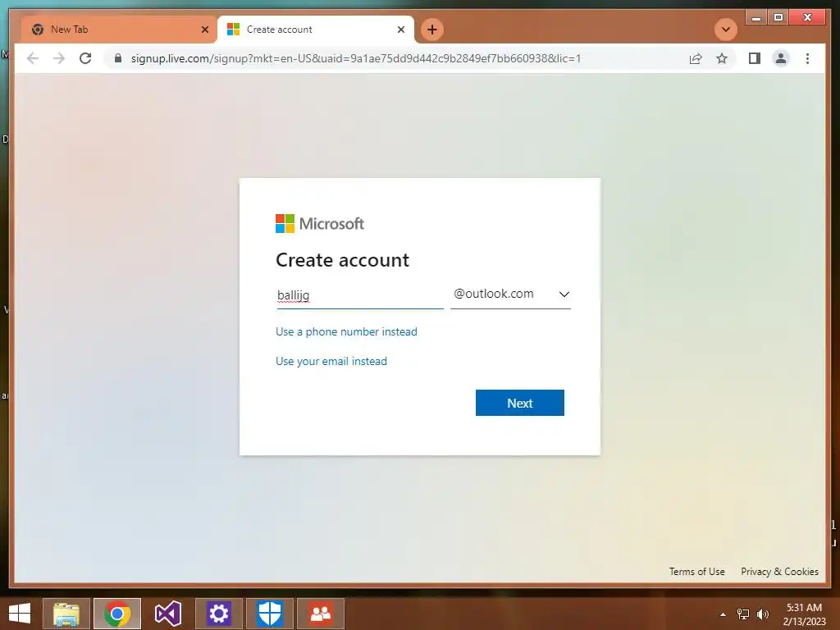840x630 pixels.
Task: Focus the email name field with 'ballijg'
Action: (360, 295)
